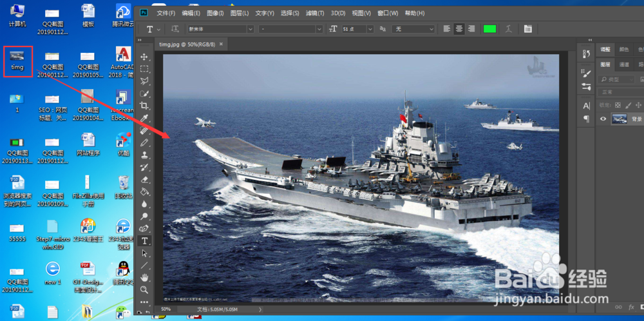Open the Brush Settings panel icon
This screenshot has height=321, width=644.
coord(587,73)
